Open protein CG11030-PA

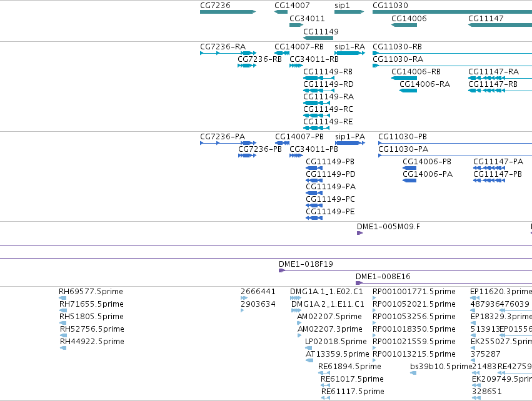coord(455,156)
